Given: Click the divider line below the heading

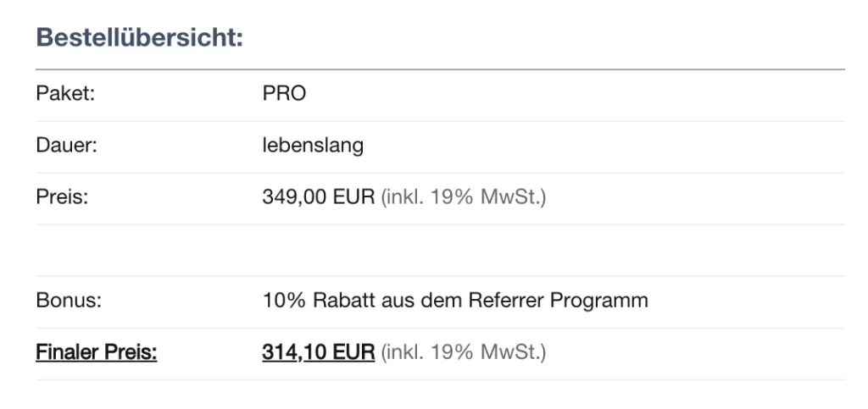Looking at the screenshot, I should coord(440,69).
